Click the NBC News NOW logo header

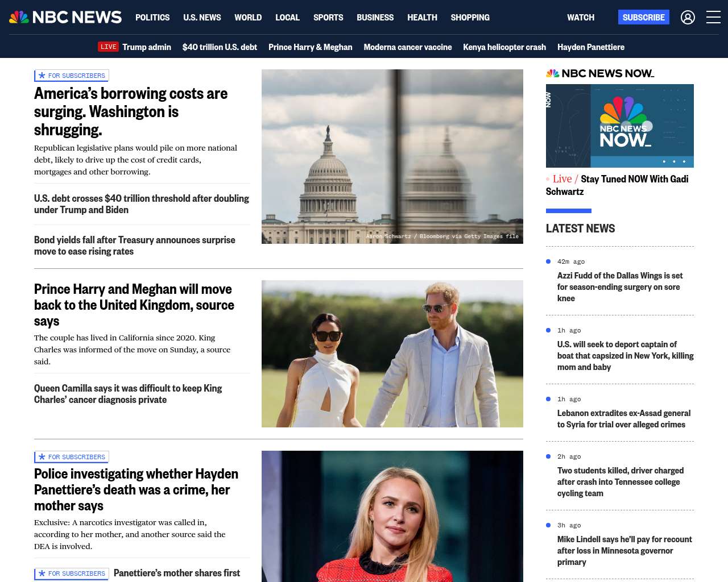[600, 73]
